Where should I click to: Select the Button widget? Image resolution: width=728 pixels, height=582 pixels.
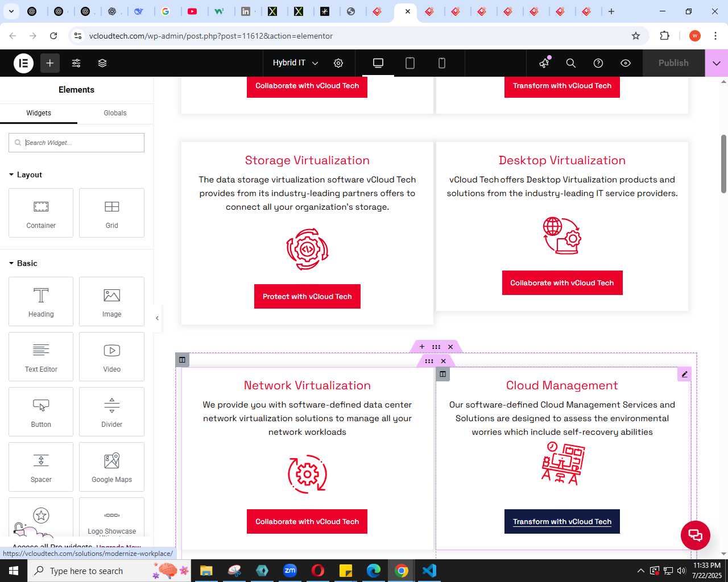[41, 411]
